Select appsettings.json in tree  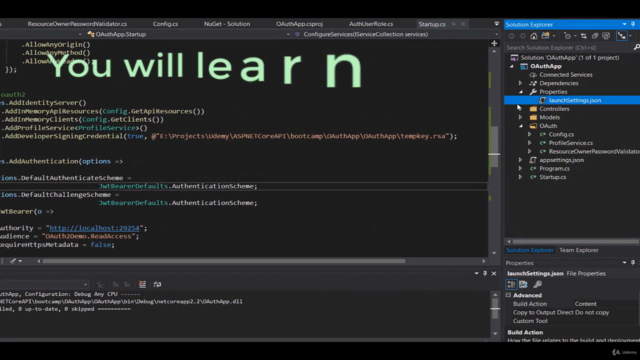(x=562, y=160)
